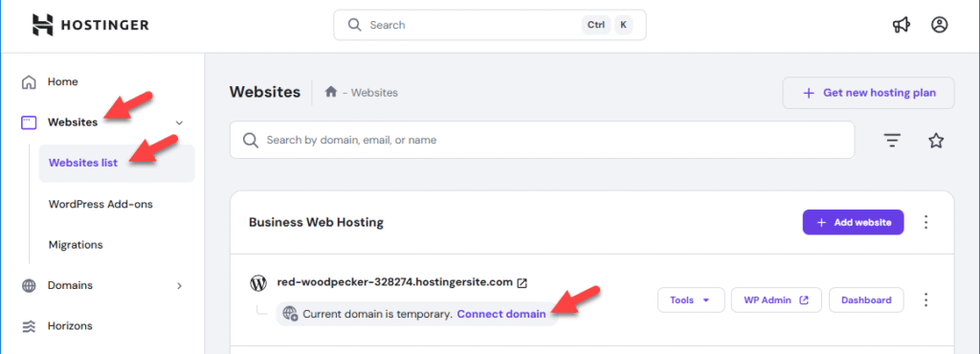
Task: Click the red-woodpecker-328274.hostingersite.com domain name
Action: (395, 282)
